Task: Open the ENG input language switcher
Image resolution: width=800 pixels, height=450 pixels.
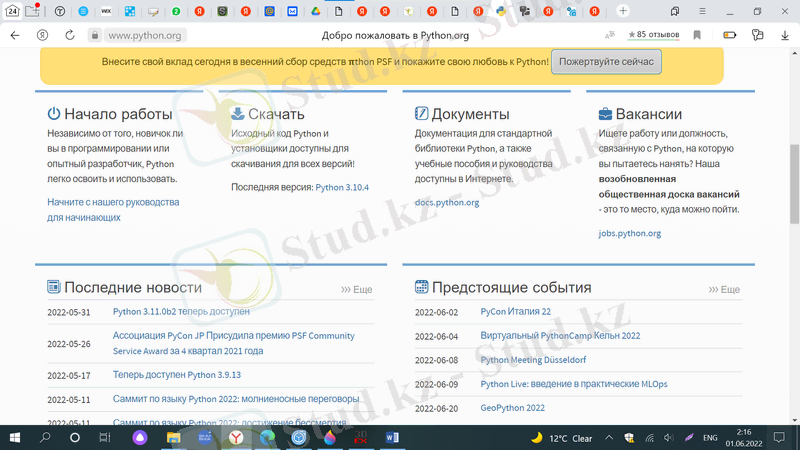Action: (710, 438)
